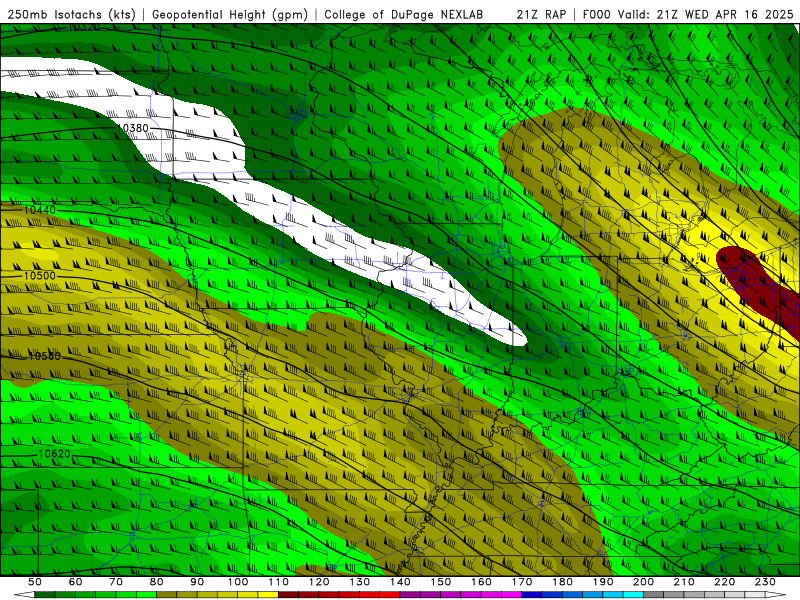Click the 10560 height contour label
The width and height of the screenshot is (800, 600).
(44, 356)
